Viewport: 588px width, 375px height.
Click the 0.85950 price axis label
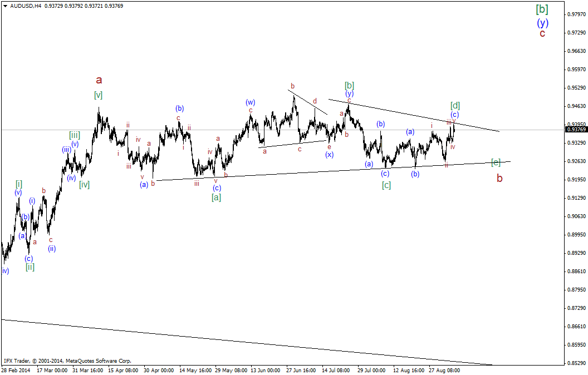coord(576,344)
